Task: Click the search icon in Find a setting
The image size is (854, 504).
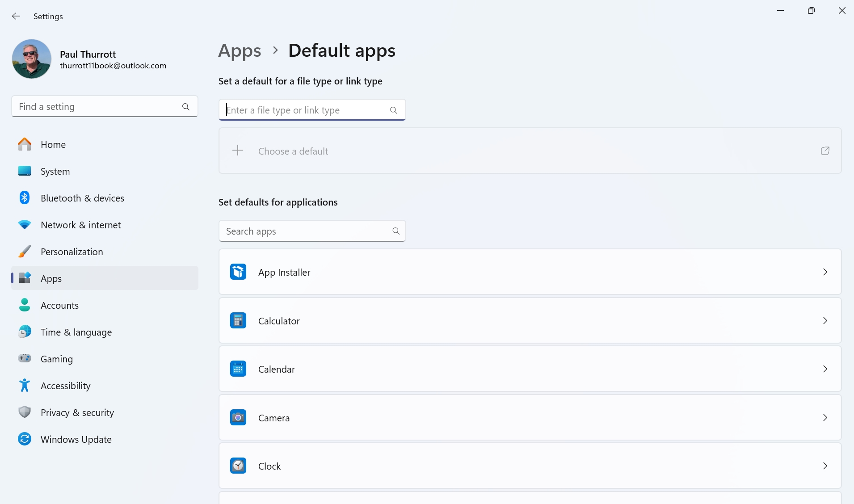Action: point(186,107)
